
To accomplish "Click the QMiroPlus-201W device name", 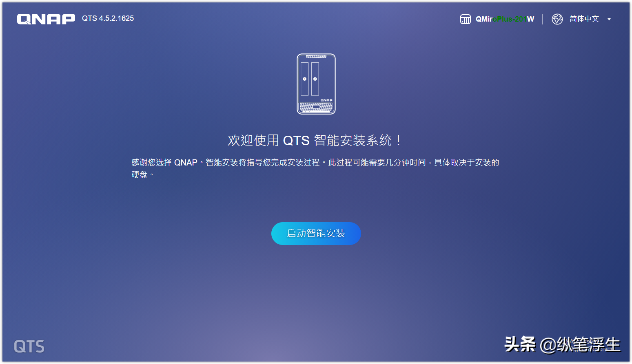I will pyautogui.click(x=505, y=19).
